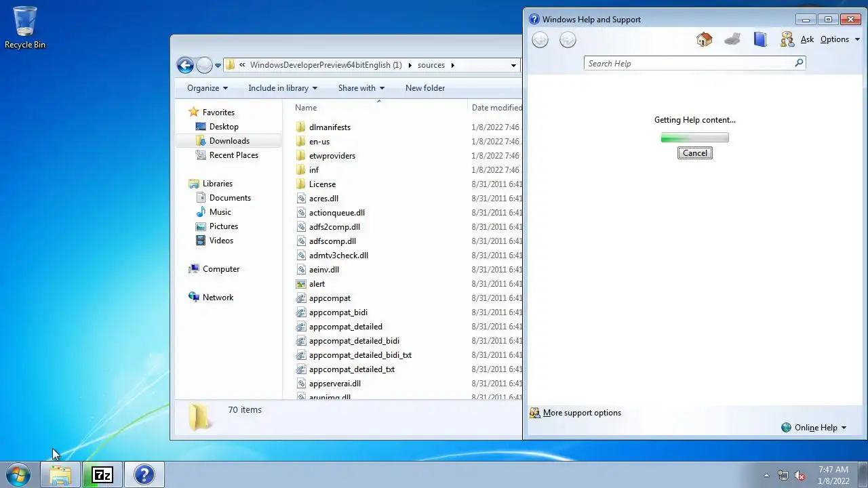Sort by Name column header
This screenshot has width=868, height=488.
(x=306, y=107)
